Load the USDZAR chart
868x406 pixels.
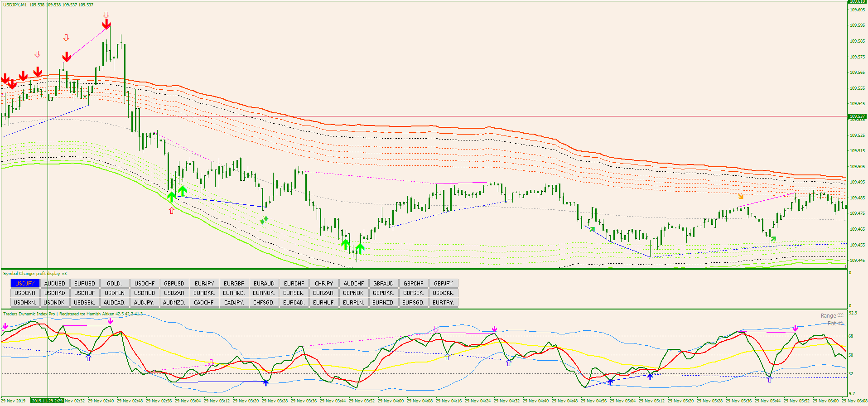174,293
